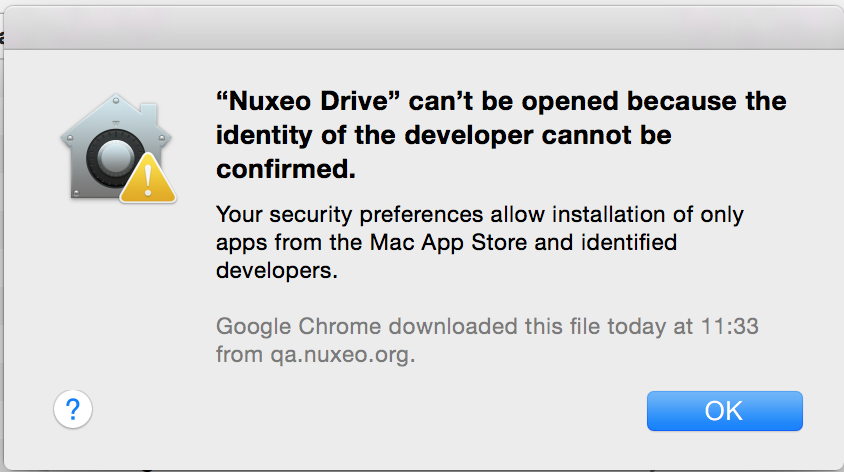Click the word "developers." ending the body text
This screenshot has height=472, width=844.
tap(277, 271)
